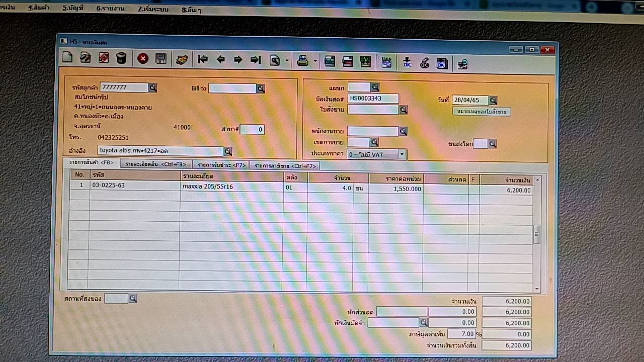Click the trash can delete icon
Screen dimensions: 644x362
121,58
